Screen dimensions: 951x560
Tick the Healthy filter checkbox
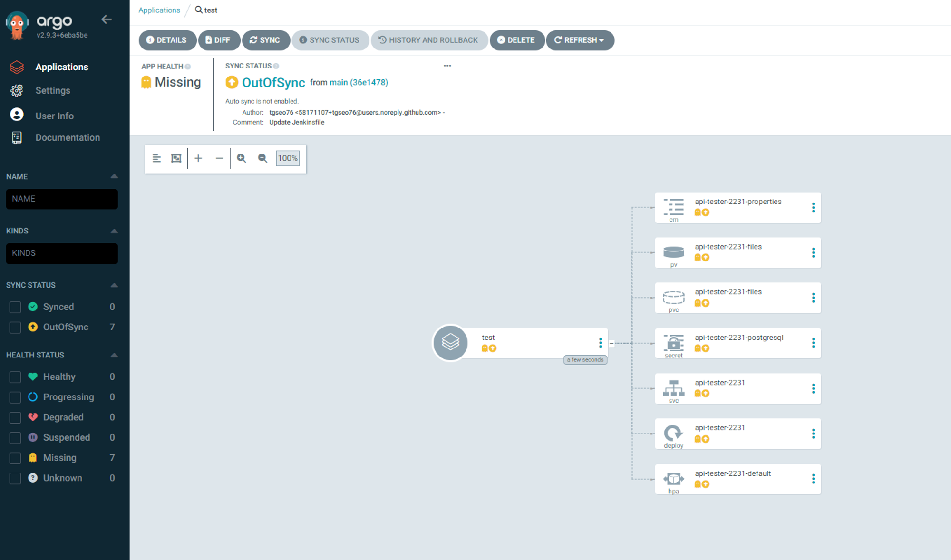(15, 377)
